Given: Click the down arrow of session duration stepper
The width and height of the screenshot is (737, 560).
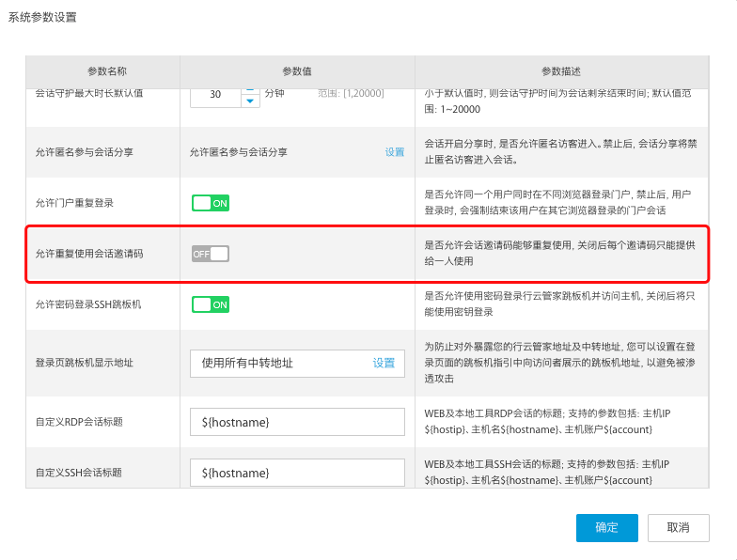Looking at the screenshot, I should (x=250, y=101).
